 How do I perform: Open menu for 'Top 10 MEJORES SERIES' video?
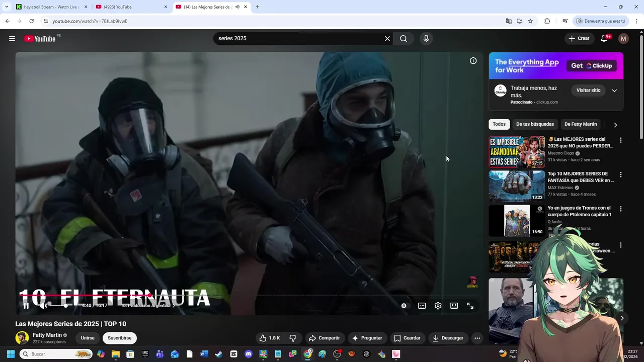[620, 174]
